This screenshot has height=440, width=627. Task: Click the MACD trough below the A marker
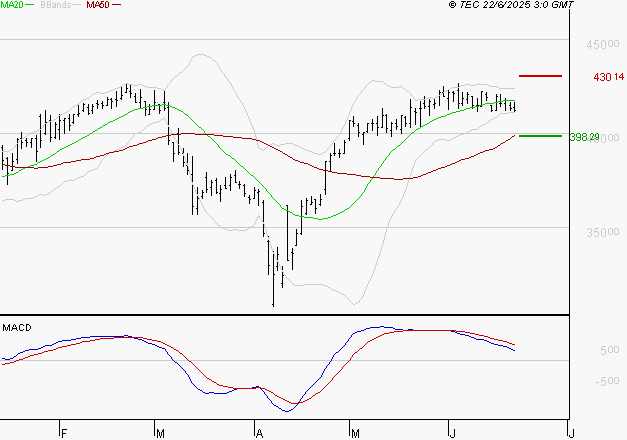287,410
